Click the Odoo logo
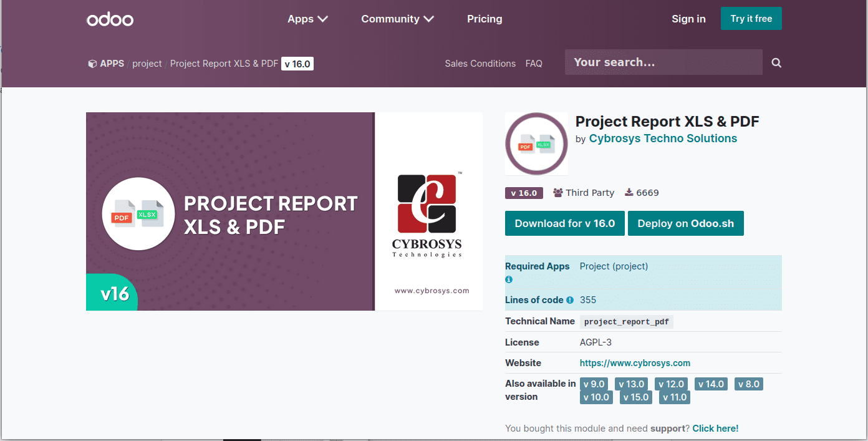868x441 pixels. click(110, 19)
